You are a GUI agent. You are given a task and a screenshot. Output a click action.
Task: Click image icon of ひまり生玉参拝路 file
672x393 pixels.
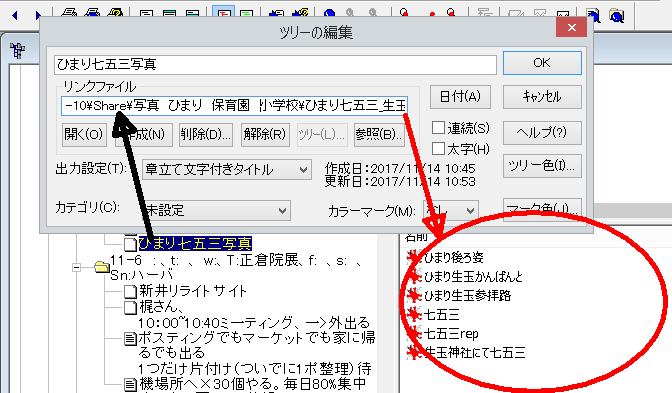pos(414,295)
